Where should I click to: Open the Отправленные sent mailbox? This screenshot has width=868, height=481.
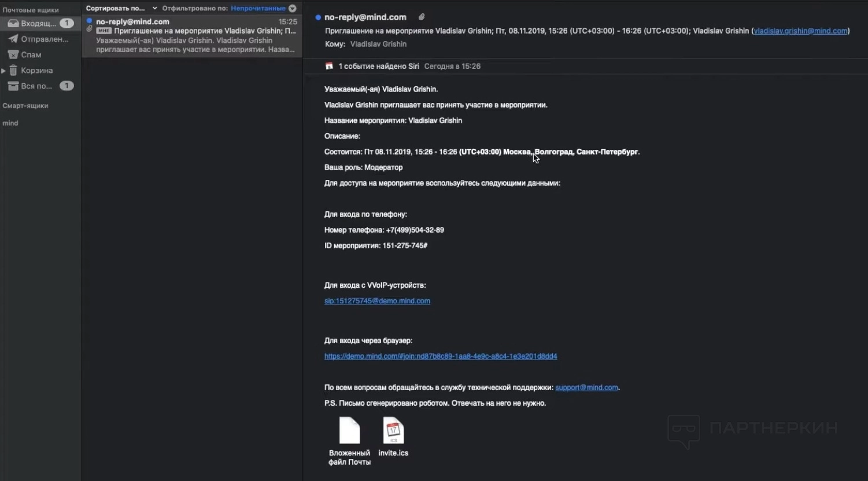point(44,39)
